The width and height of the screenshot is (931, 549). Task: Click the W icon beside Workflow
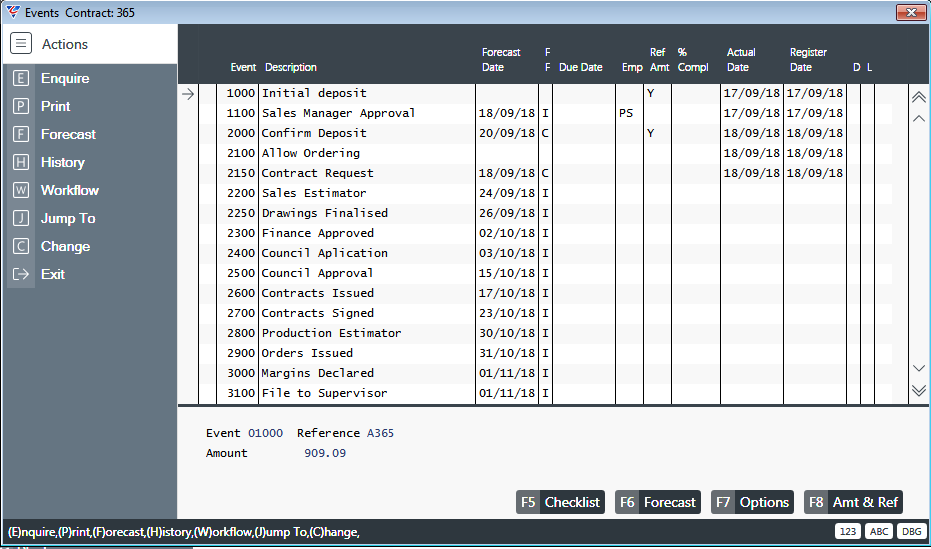(x=21, y=190)
